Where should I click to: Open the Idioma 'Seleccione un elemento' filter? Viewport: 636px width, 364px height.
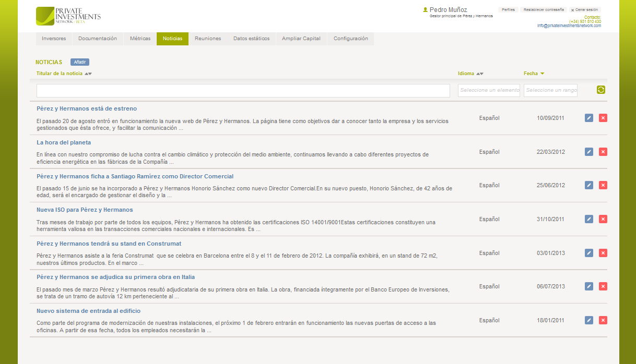pos(489,90)
